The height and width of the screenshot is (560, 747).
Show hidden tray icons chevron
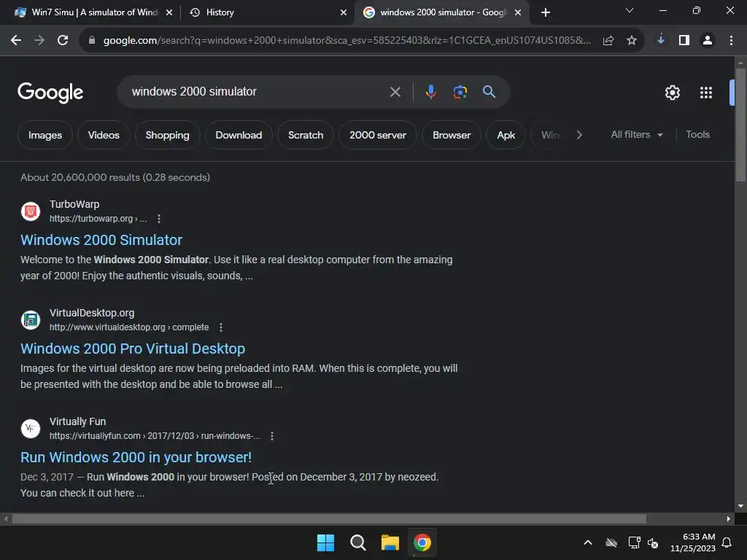[x=588, y=542]
